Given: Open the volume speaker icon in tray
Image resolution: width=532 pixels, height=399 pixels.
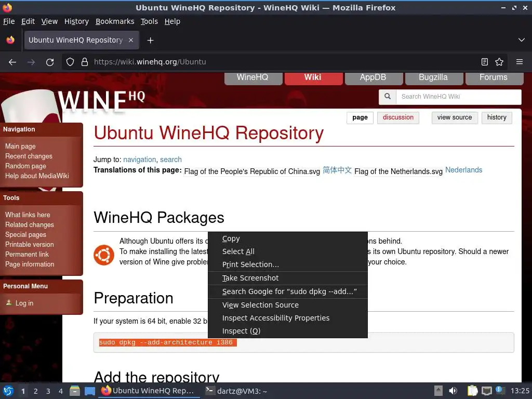Looking at the screenshot, I should [453, 391].
